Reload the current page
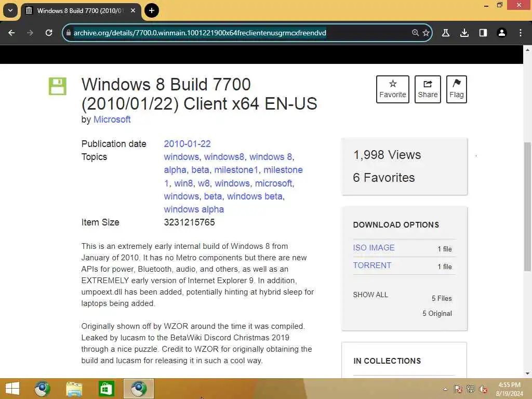The image size is (532, 399). pyautogui.click(x=49, y=33)
